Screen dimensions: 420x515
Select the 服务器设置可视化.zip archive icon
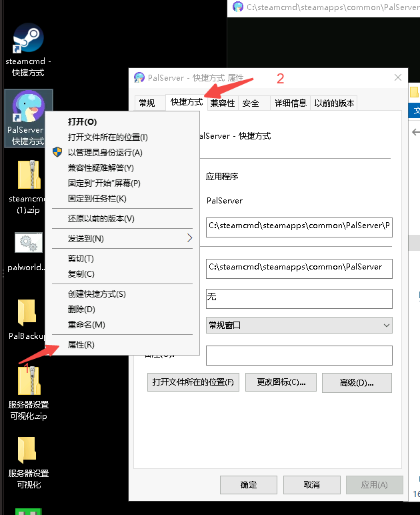click(29, 380)
